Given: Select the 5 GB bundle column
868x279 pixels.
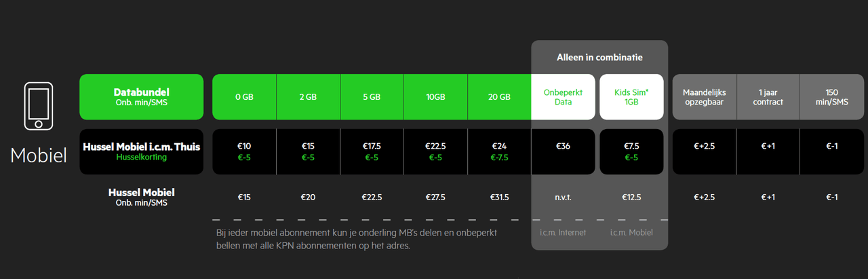Looking at the screenshot, I should pyautogui.click(x=372, y=97).
